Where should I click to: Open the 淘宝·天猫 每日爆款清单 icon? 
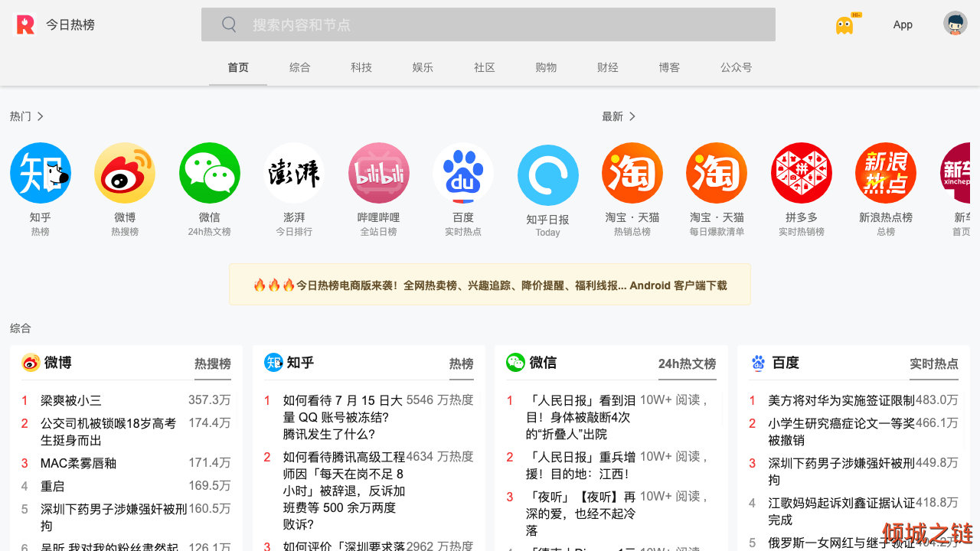point(717,173)
